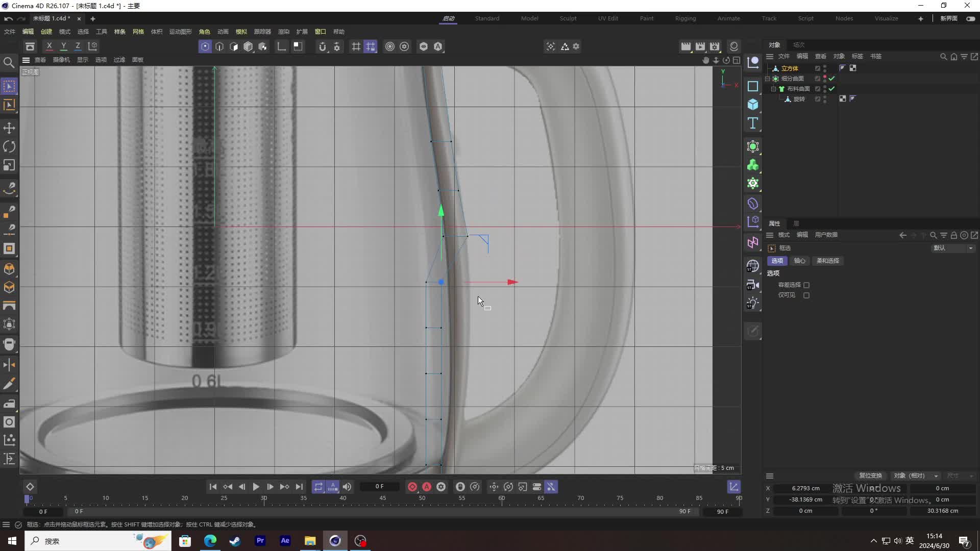Enable the snap magnet icon
Screen dimensions: 980x551
coord(322,46)
